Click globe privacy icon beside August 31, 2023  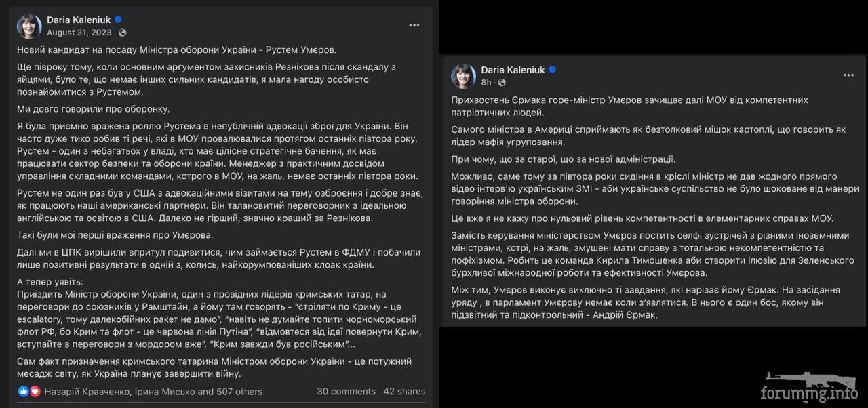122,33
